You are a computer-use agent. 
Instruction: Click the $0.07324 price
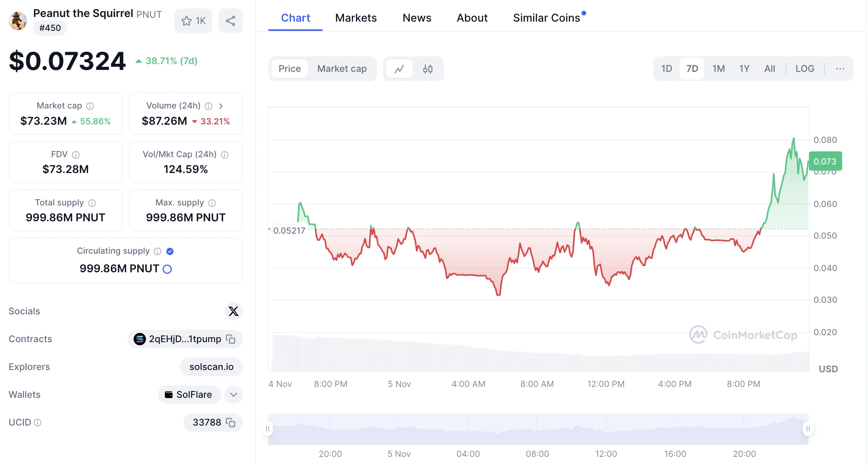67,61
